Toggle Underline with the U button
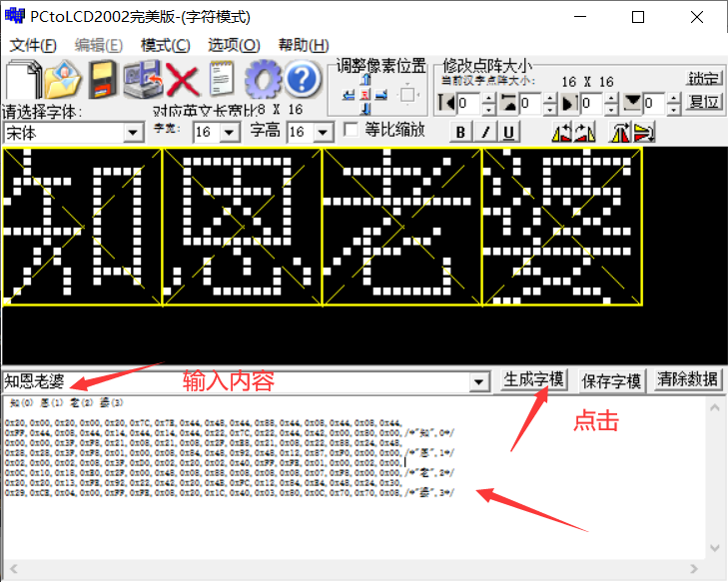This screenshot has width=728, height=582. click(509, 132)
